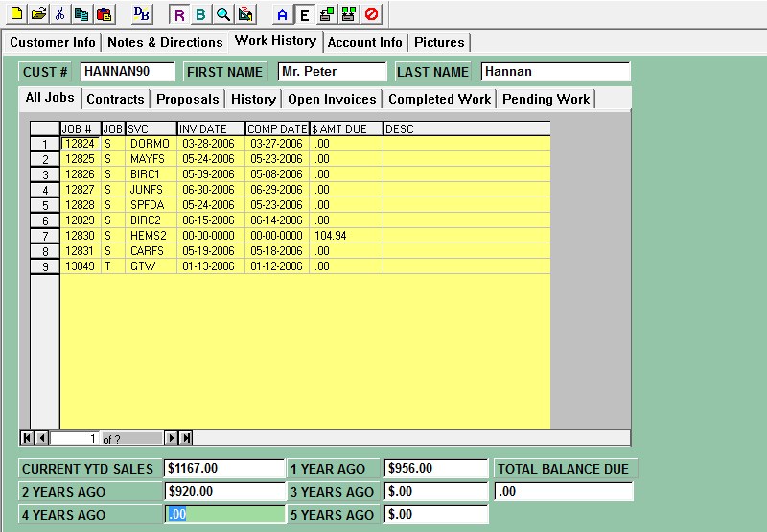Open the Notes & Directions tab
The image size is (767, 532).
(165, 42)
